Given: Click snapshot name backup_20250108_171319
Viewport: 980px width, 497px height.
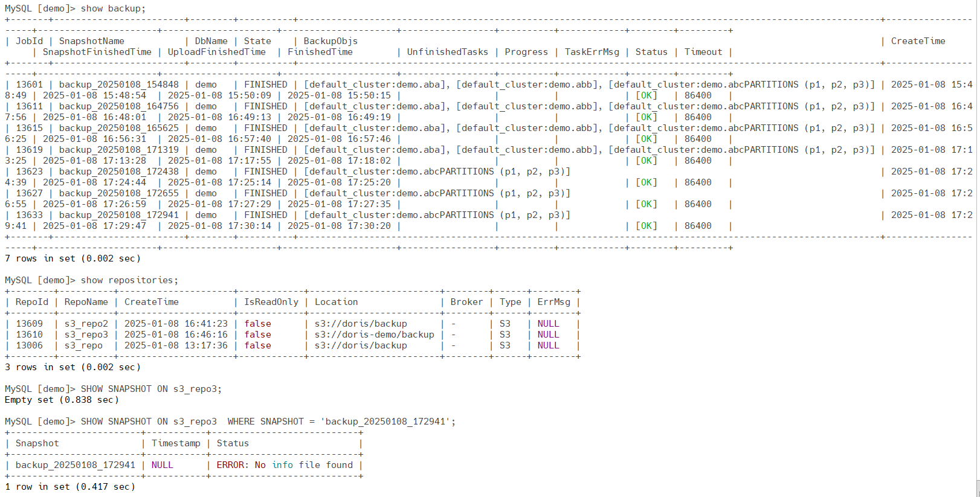Looking at the screenshot, I should (118, 150).
